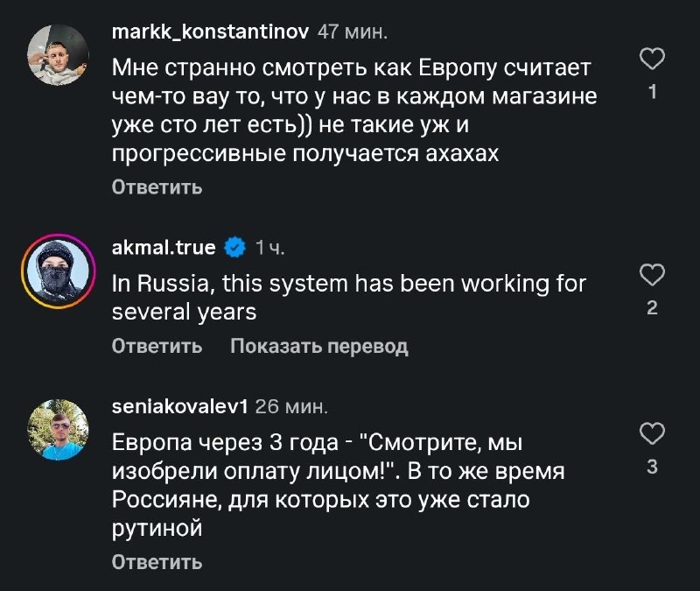
Task: Click the 47 мин. timestamp
Action: (x=353, y=32)
